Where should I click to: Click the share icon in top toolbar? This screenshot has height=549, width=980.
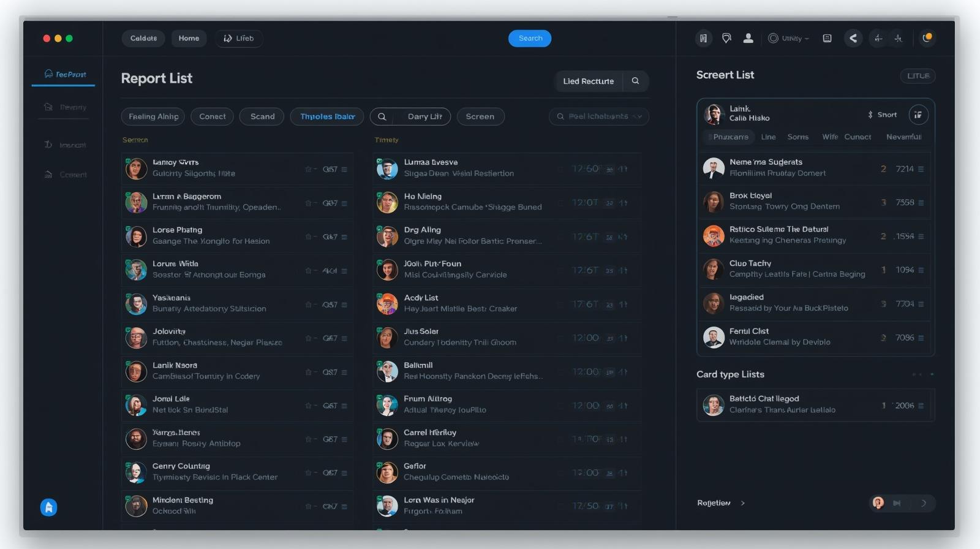[853, 38]
